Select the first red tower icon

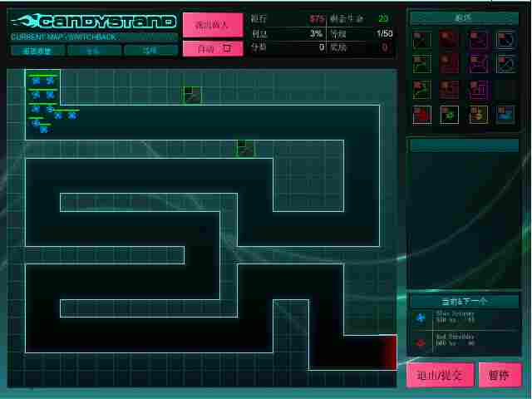(x=450, y=39)
